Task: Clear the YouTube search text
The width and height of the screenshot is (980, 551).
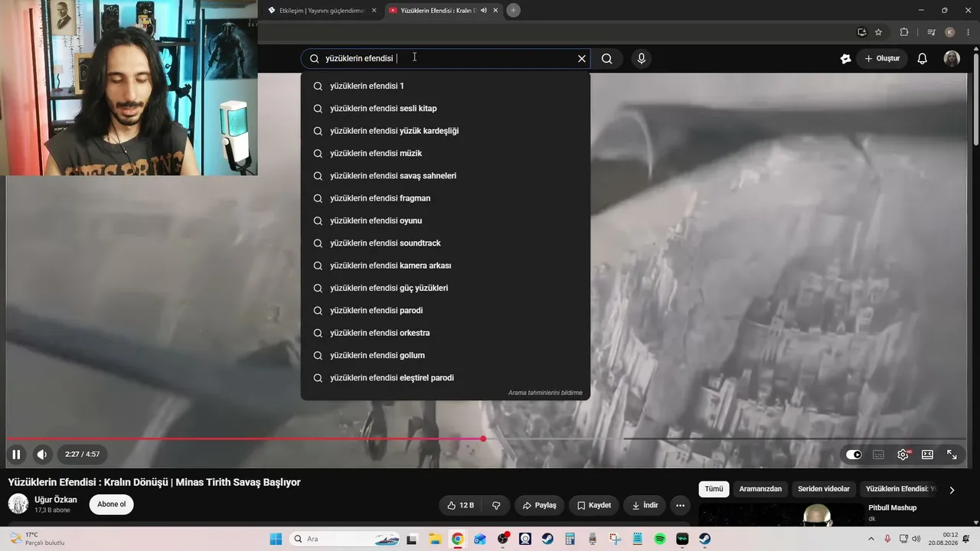Action: (x=582, y=59)
